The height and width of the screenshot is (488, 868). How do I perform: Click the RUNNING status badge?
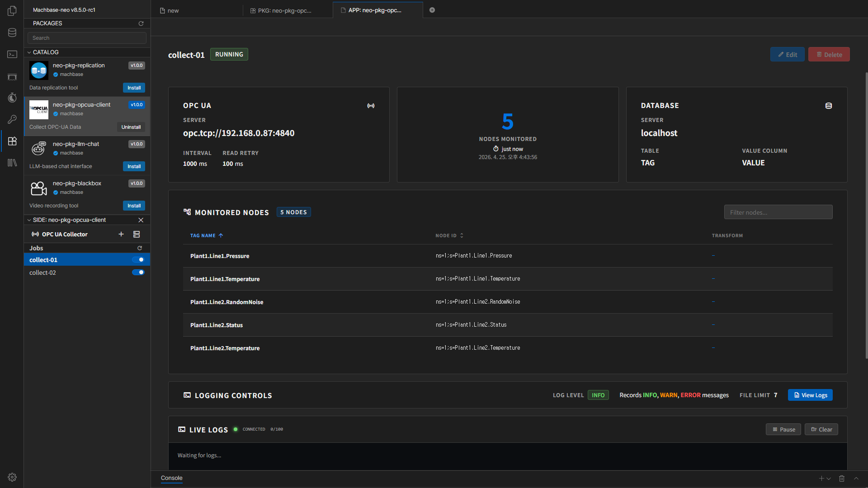tap(229, 54)
